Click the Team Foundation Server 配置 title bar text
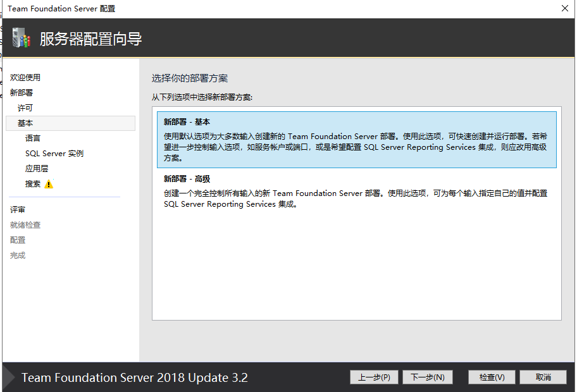The width and height of the screenshot is (577, 392). coord(61,8)
